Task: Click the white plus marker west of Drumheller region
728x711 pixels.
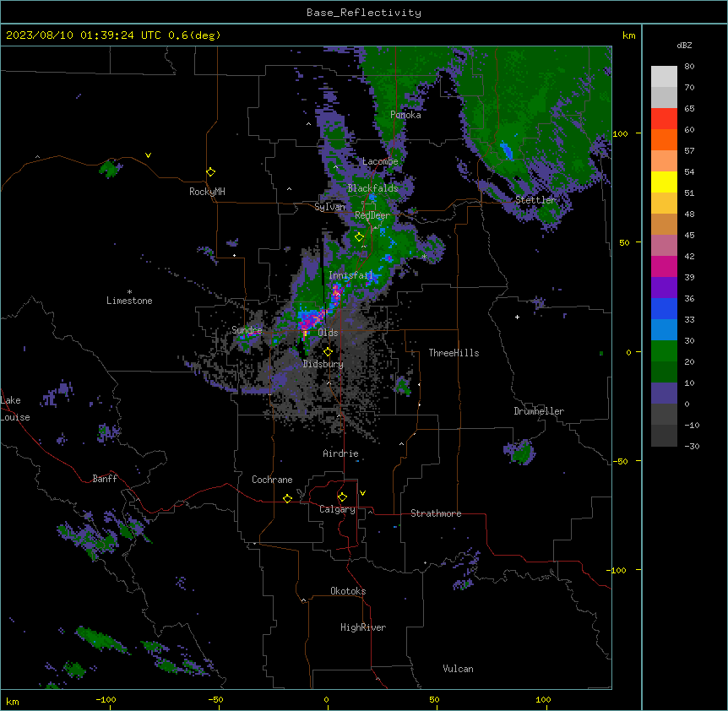Action: click(x=517, y=317)
